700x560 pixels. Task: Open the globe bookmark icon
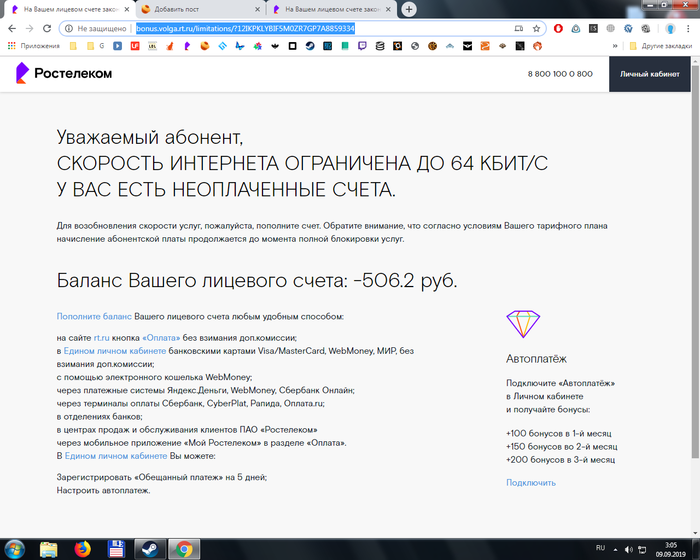415,46
